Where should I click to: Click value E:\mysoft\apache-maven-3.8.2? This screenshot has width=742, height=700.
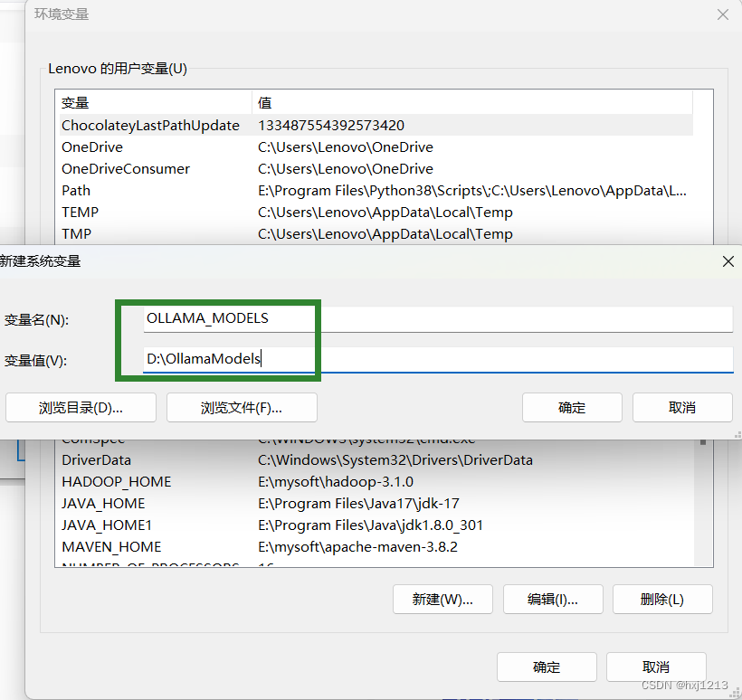point(357,547)
